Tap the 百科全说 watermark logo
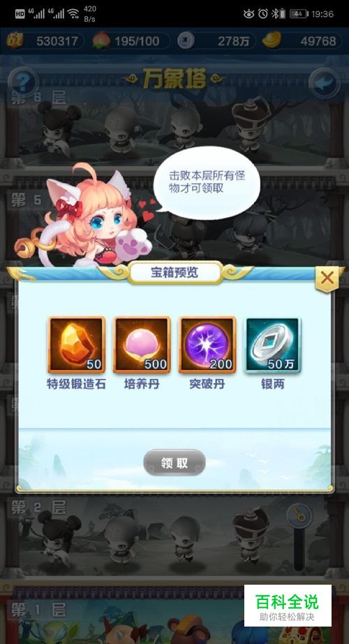 coord(288,606)
